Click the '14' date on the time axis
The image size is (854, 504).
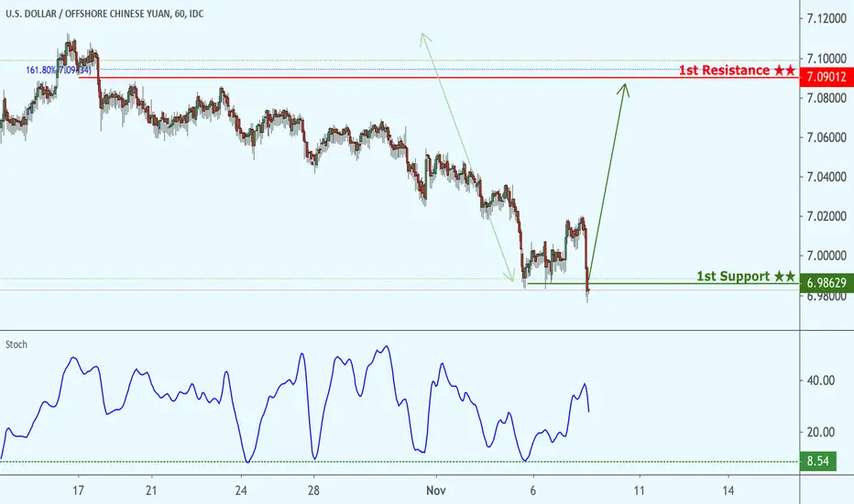pyautogui.click(x=728, y=490)
